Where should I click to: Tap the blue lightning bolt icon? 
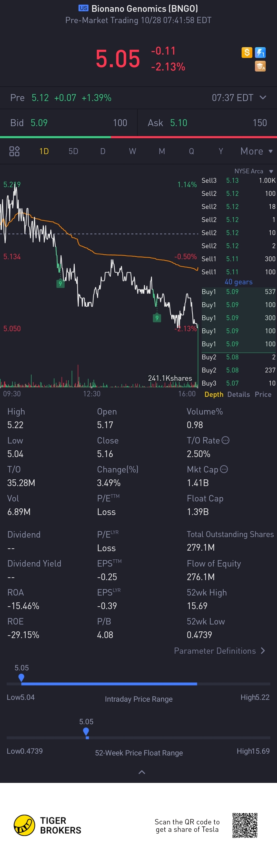tap(260, 53)
